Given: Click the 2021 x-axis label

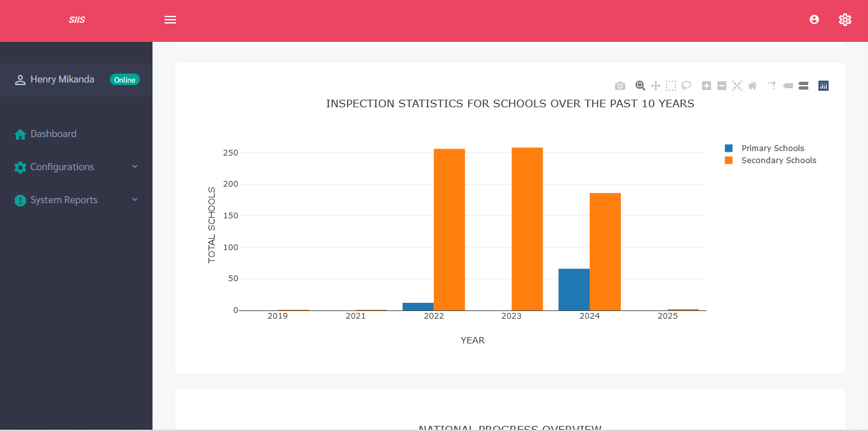Looking at the screenshot, I should [356, 315].
